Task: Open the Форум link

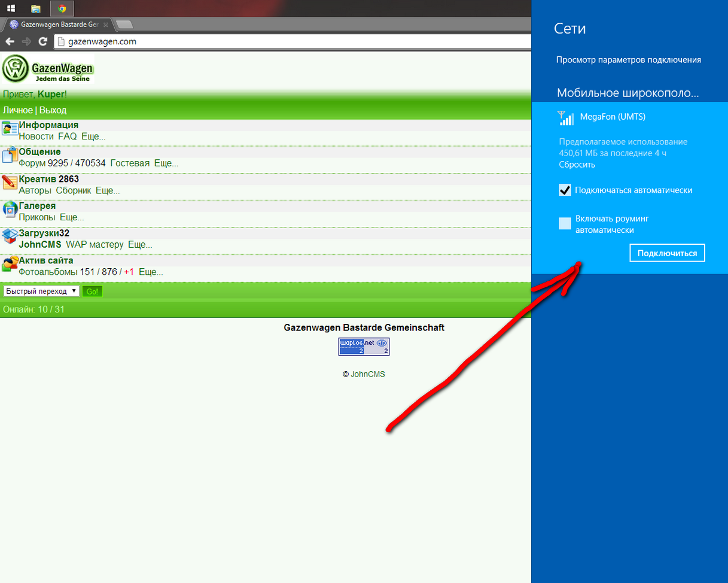Action: (x=32, y=163)
